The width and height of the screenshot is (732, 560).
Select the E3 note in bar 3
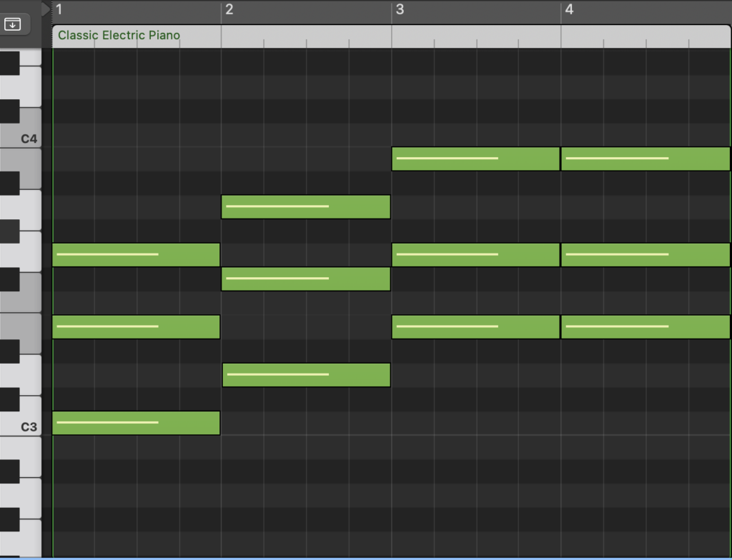point(475,326)
